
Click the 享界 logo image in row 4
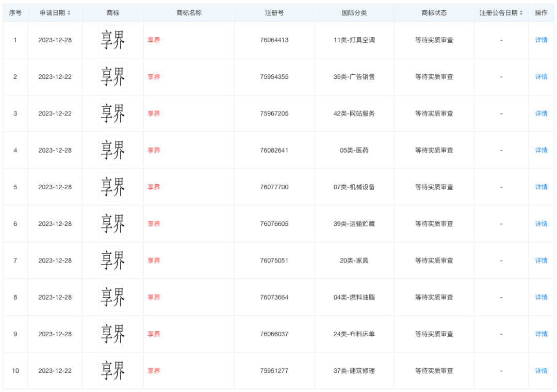pyautogui.click(x=112, y=150)
